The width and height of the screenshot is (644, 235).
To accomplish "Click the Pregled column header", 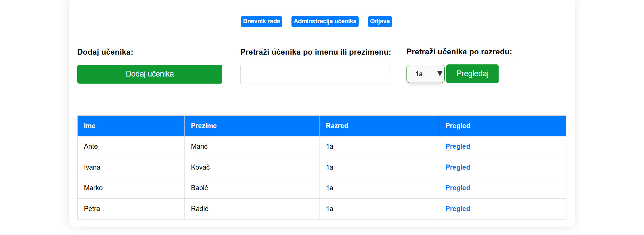I will click(x=458, y=126).
